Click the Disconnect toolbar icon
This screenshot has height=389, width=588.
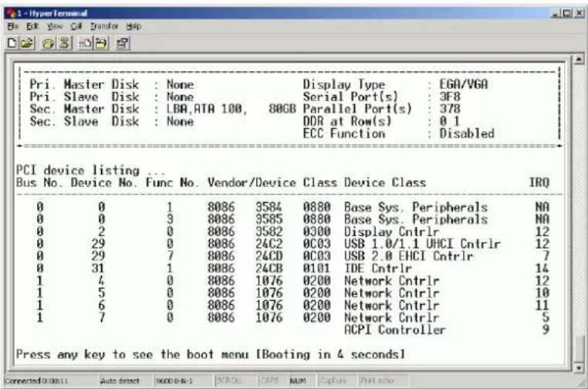coord(65,43)
